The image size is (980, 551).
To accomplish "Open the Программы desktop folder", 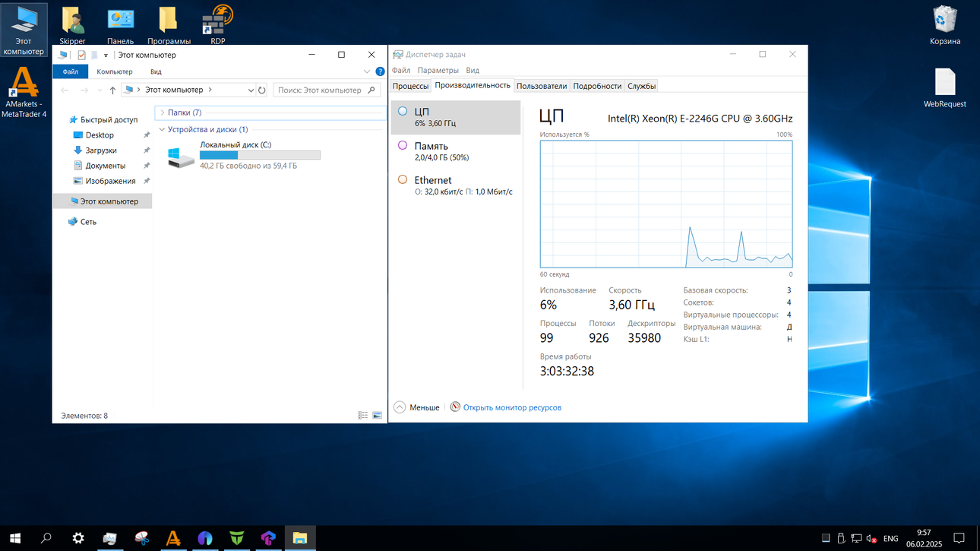I will [x=169, y=26].
